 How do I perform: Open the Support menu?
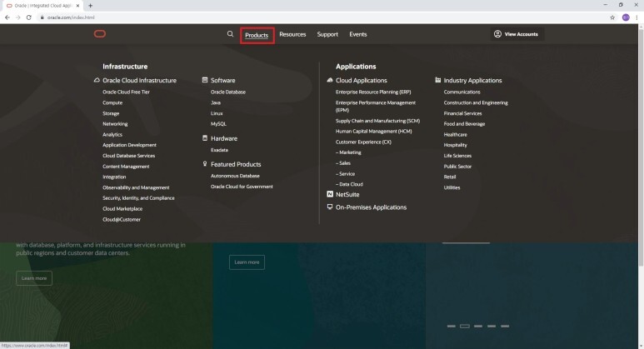pyautogui.click(x=327, y=34)
